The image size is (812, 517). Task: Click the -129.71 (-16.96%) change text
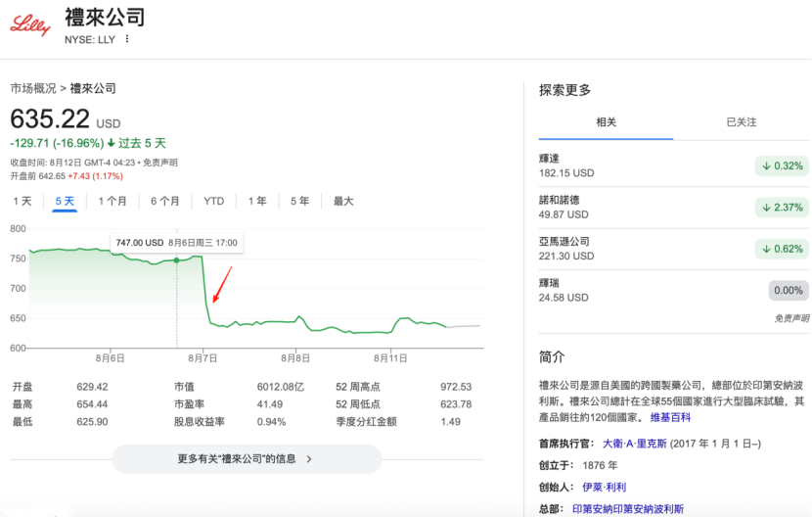[57, 143]
